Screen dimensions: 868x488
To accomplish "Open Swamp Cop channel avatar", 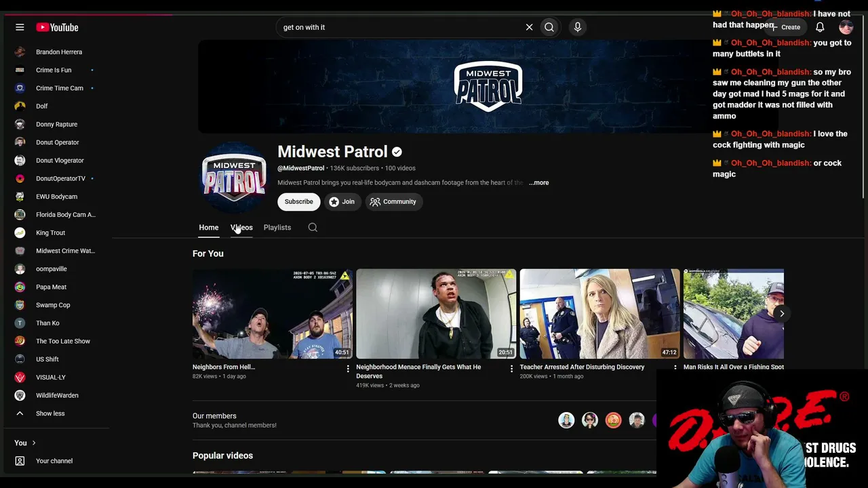I will 20,305.
